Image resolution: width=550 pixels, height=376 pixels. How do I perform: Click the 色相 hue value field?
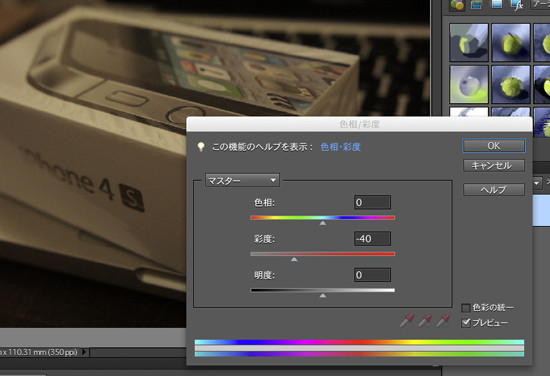(x=372, y=202)
